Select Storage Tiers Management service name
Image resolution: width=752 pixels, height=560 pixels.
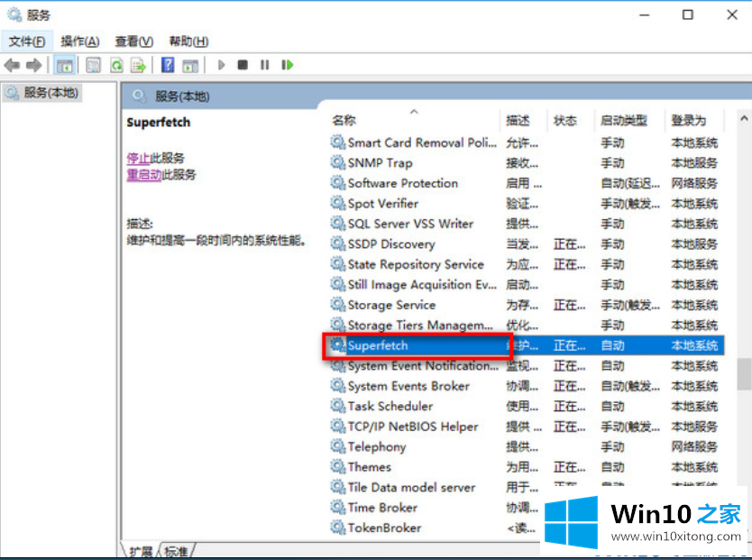(x=420, y=325)
